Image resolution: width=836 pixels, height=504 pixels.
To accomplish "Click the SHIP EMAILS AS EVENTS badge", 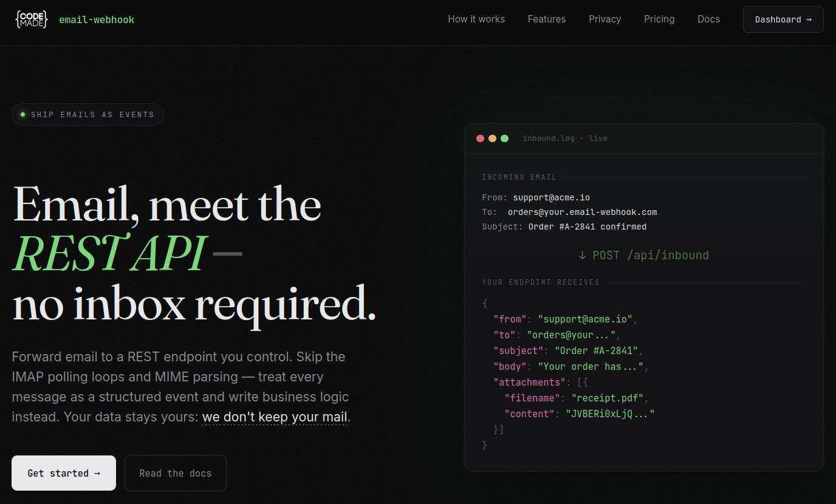I will [87, 114].
